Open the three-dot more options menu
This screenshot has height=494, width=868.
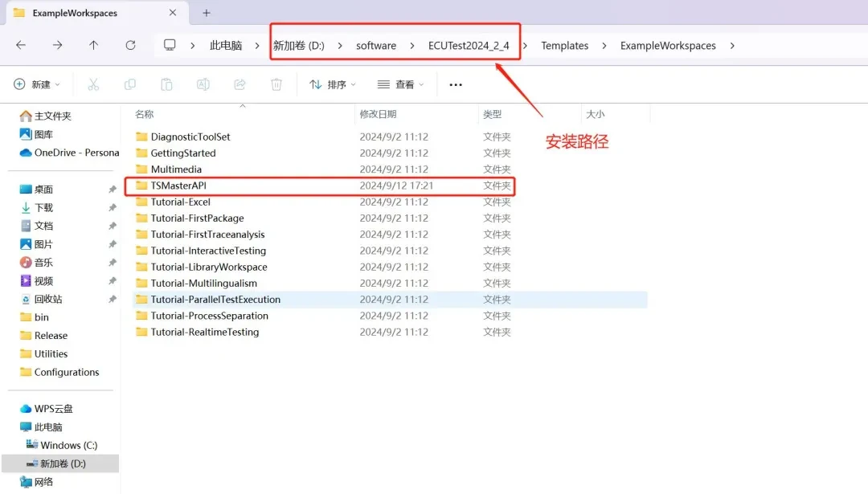(456, 84)
